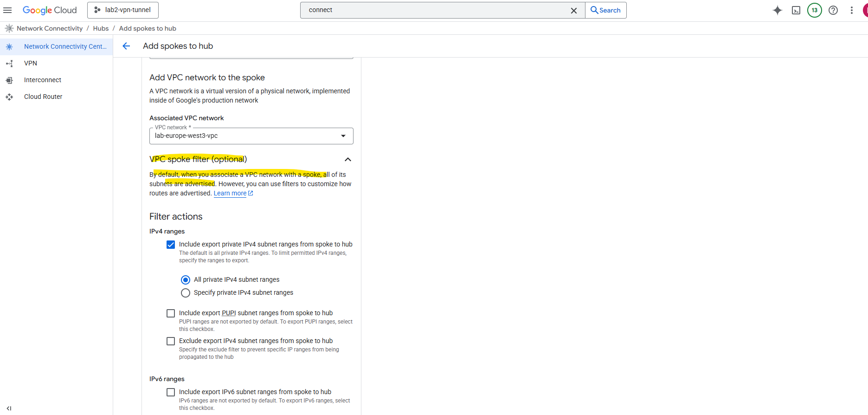This screenshot has height=415, width=868.
Task: Open the three-dot settings menu
Action: pos(852,10)
